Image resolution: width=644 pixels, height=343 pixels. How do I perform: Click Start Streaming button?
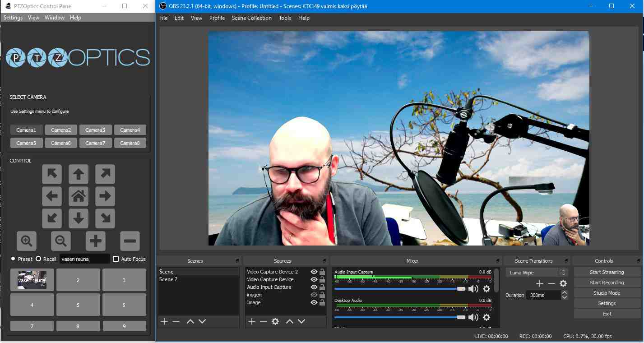point(607,272)
